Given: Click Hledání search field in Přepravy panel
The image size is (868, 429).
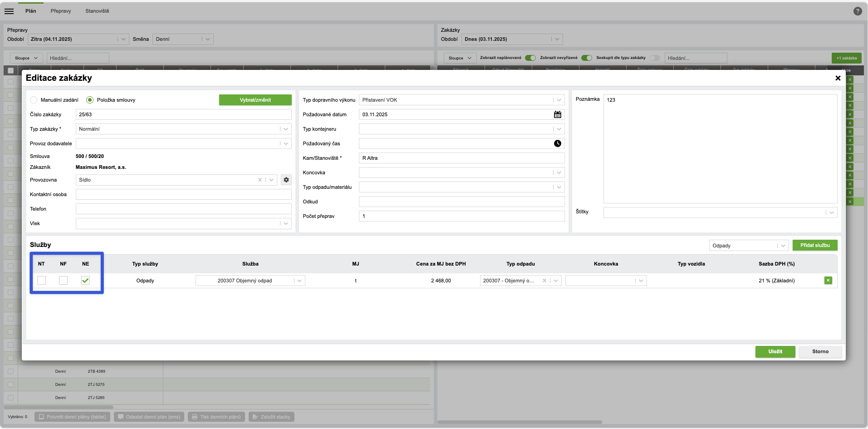Looking at the screenshot, I should coord(78,58).
